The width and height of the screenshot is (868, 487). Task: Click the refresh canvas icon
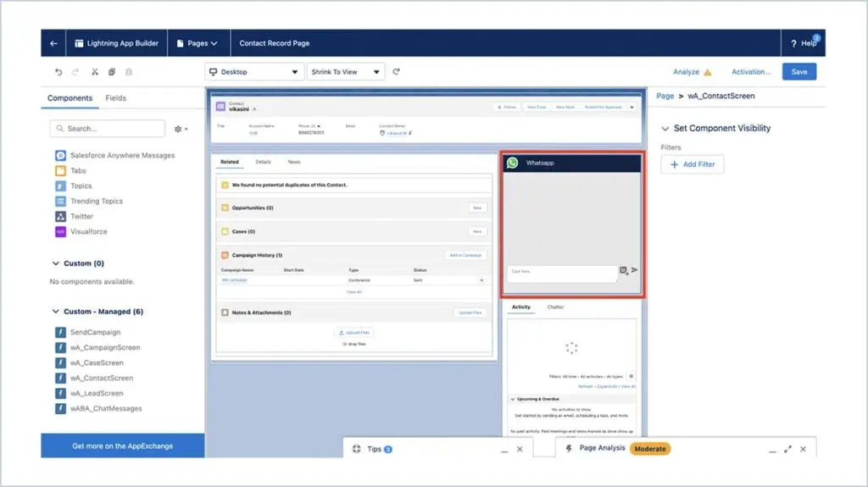click(x=397, y=71)
